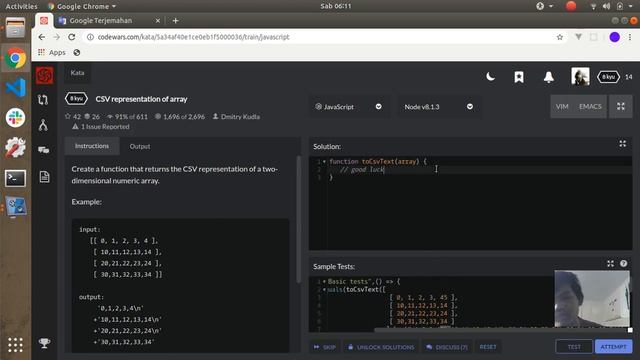Go back in Chrome
The image size is (640, 360).
[42, 37]
